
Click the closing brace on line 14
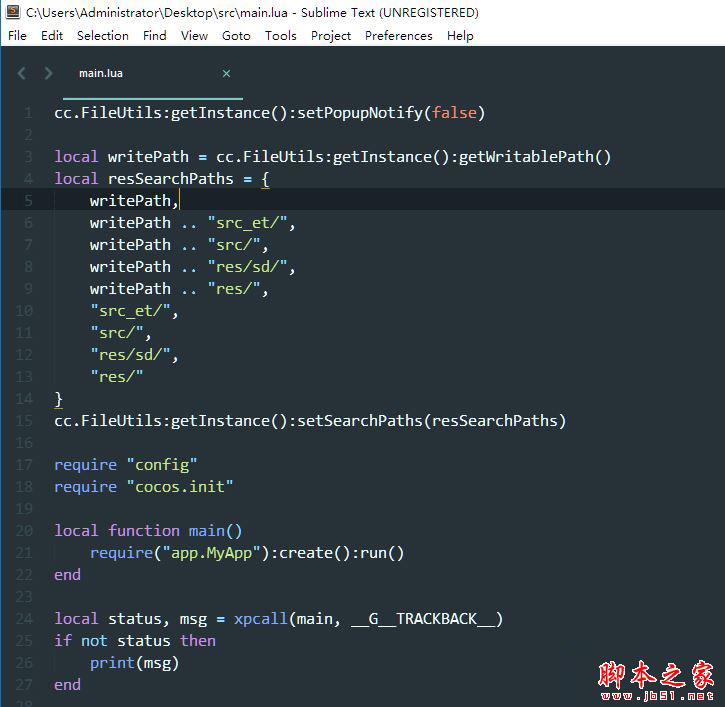tap(58, 399)
